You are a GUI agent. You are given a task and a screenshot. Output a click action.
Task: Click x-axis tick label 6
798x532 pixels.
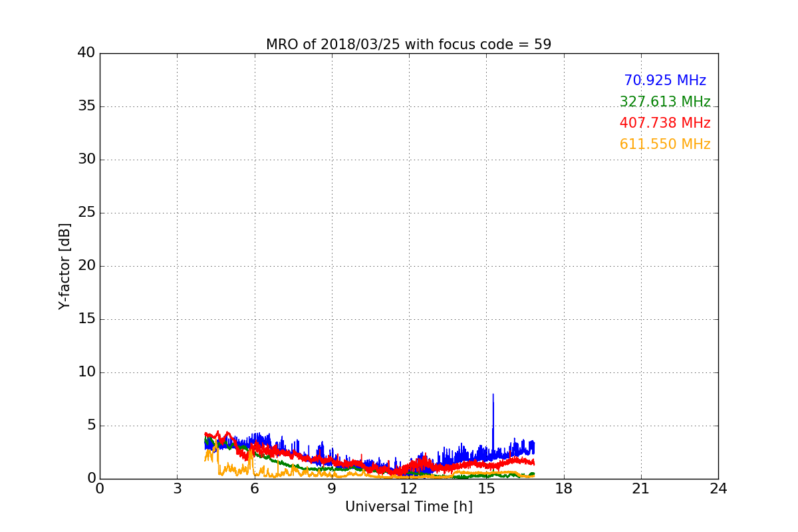point(255,488)
